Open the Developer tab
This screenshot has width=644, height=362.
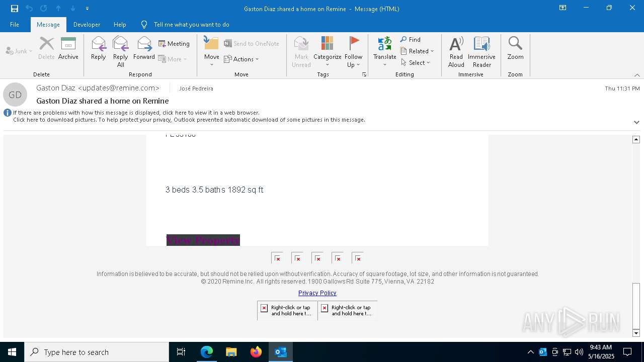pos(87,24)
